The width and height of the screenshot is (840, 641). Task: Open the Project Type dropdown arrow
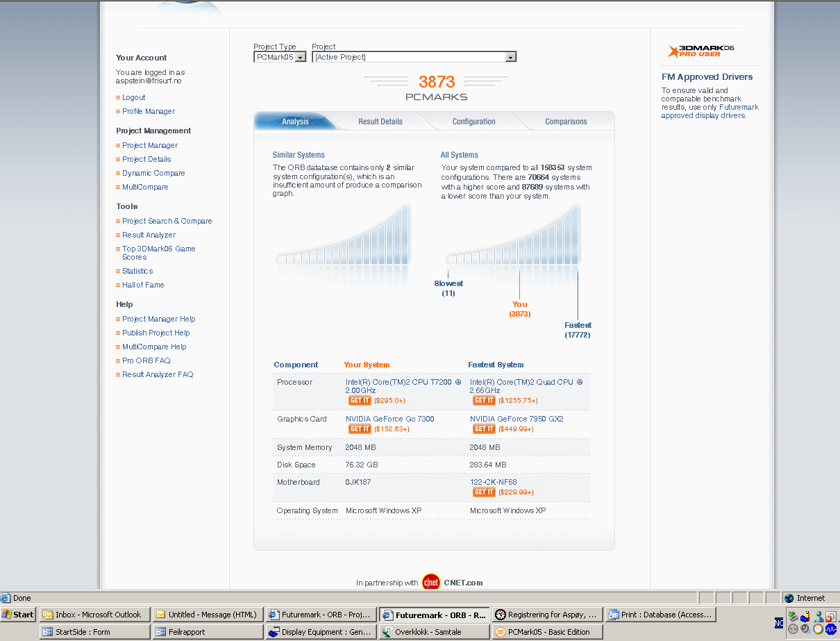pos(301,58)
